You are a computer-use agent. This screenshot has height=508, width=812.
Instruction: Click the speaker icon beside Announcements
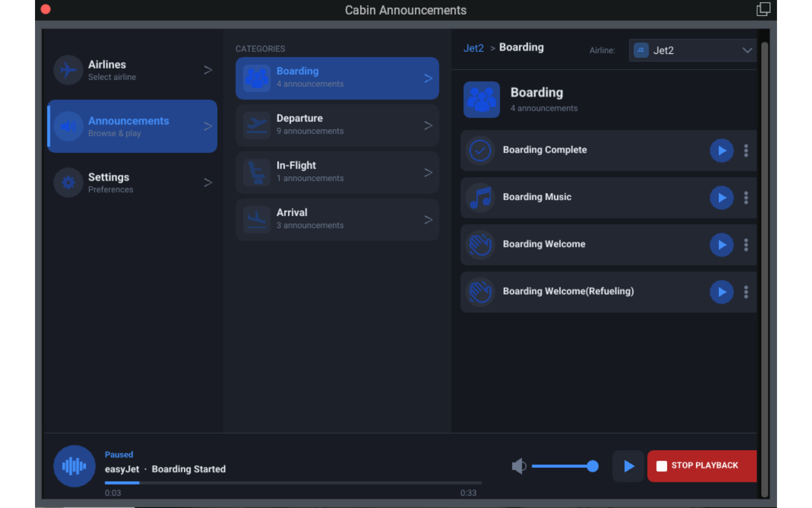[x=69, y=126]
